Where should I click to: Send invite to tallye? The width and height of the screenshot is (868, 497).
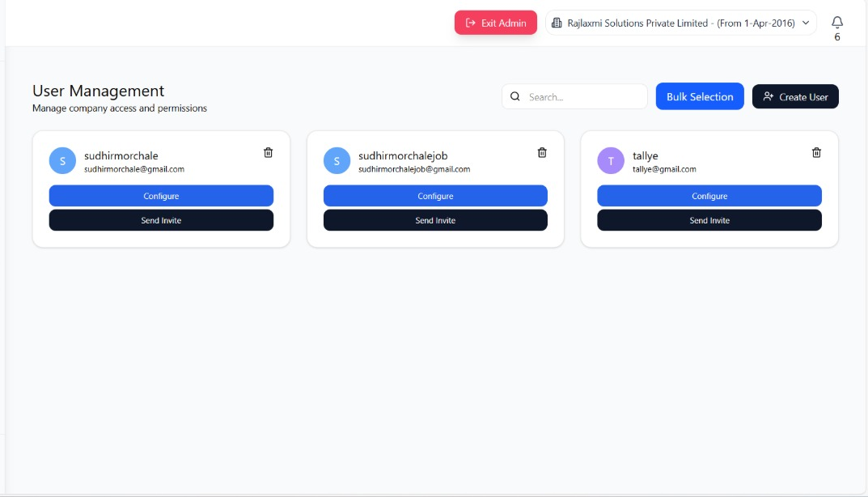tap(709, 220)
